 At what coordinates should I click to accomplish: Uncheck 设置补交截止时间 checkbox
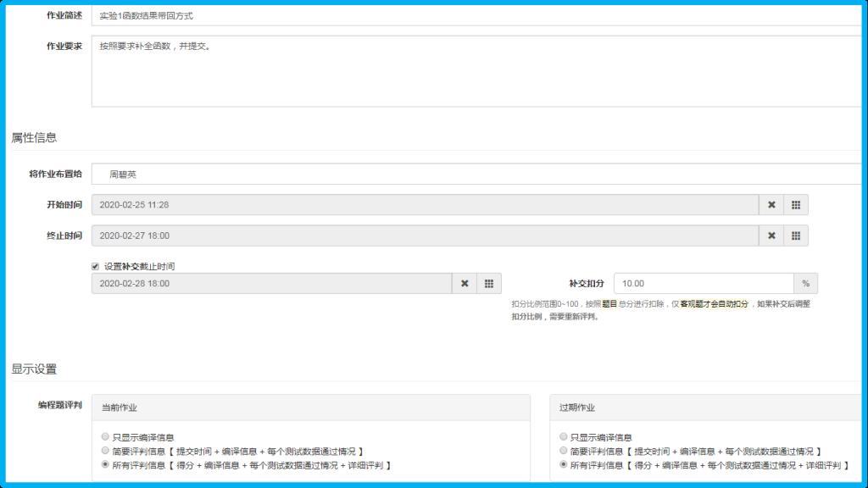[x=96, y=266]
